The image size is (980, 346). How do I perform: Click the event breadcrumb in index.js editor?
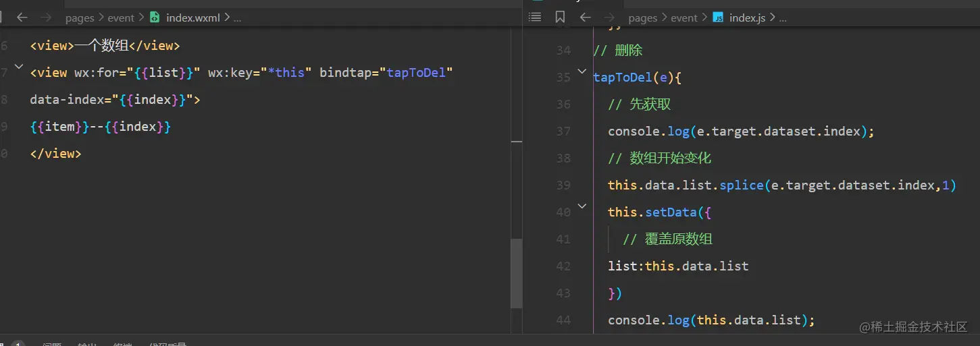point(684,18)
